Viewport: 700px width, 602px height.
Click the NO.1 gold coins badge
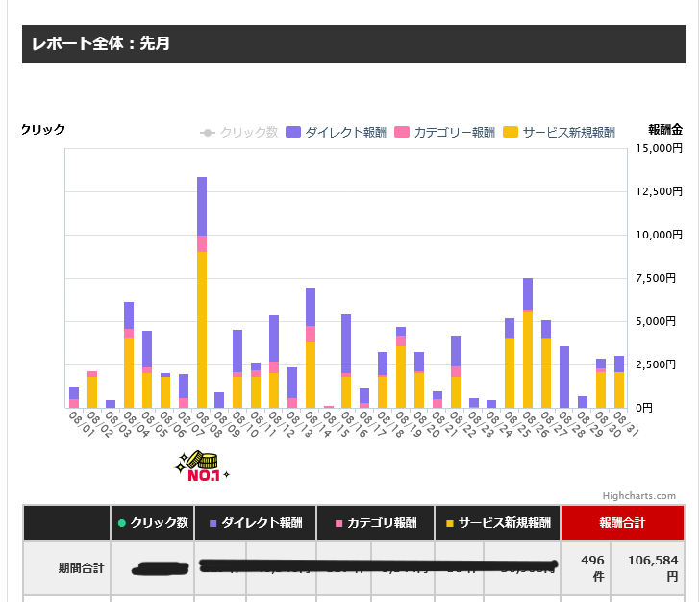[x=202, y=467]
